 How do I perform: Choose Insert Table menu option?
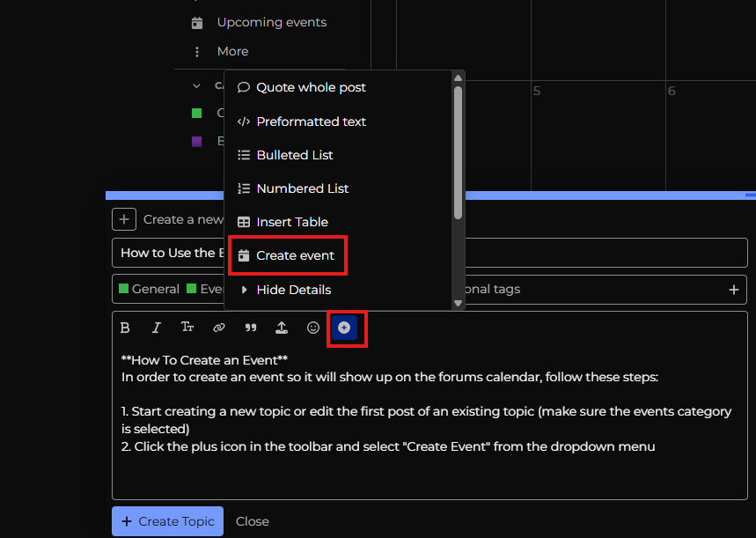(x=291, y=222)
